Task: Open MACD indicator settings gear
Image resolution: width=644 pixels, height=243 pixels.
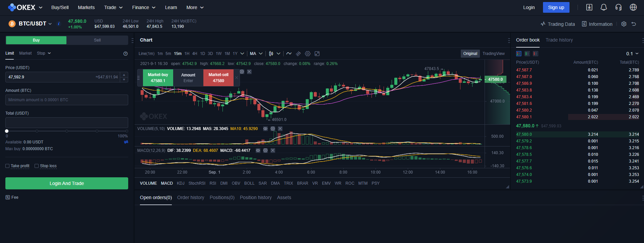Action: click(x=265, y=150)
